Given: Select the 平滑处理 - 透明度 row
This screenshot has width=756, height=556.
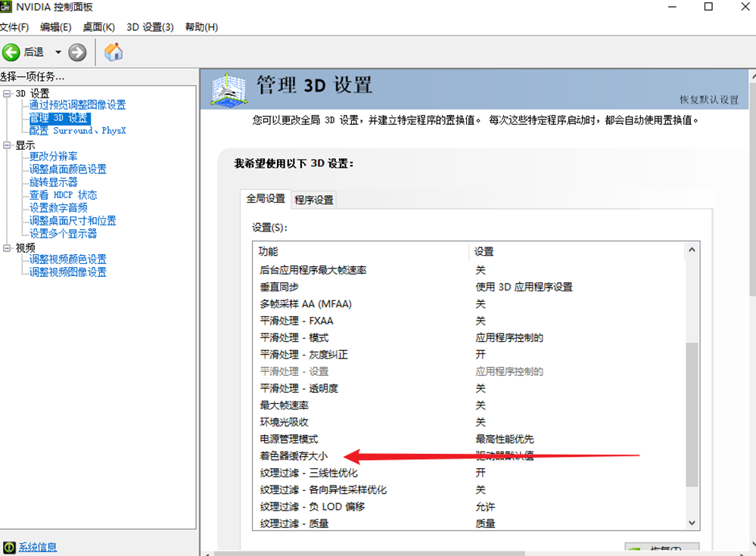Looking at the screenshot, I should [x=468, y=388].
